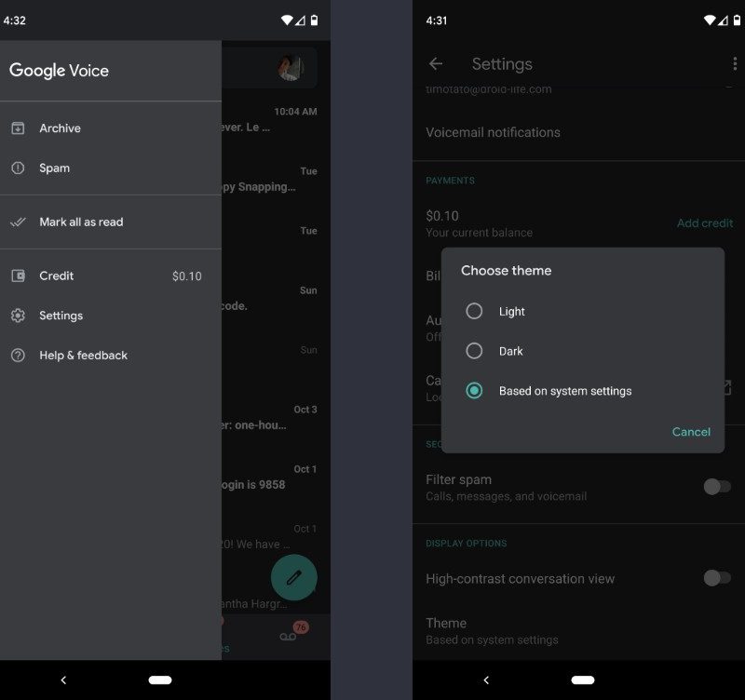Tap the $0.10 current balance text

point(441,216)
